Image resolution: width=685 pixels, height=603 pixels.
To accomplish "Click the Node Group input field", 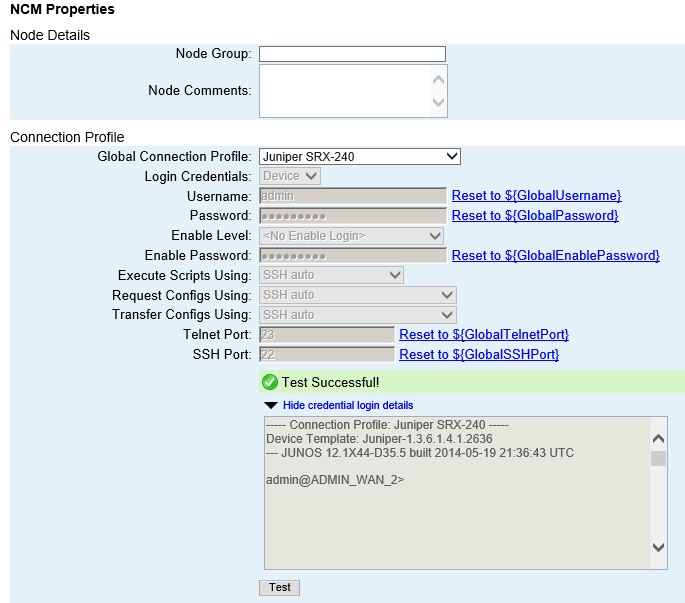I will point(352,54).
